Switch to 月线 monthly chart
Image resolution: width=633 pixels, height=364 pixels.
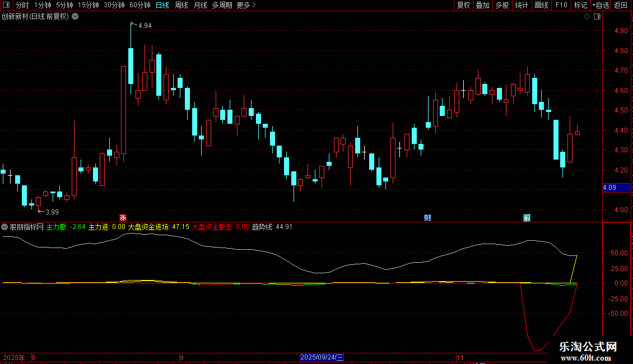[x=200, y=5]
